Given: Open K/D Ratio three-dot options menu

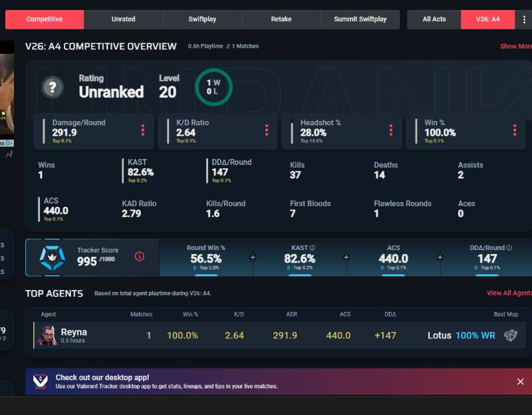Looking at the screenshot, I should tap(267, 130).
